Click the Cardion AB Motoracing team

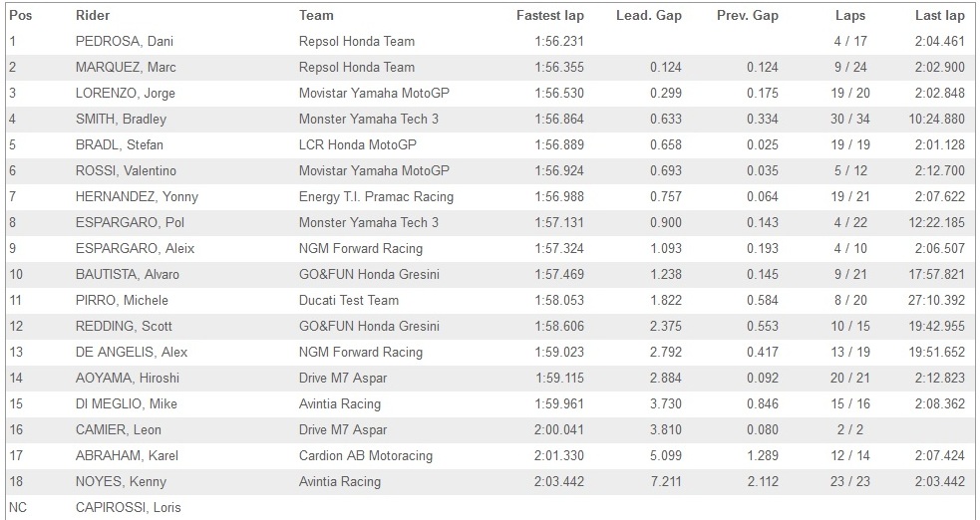pyautogui.click(x=366, y=456)
